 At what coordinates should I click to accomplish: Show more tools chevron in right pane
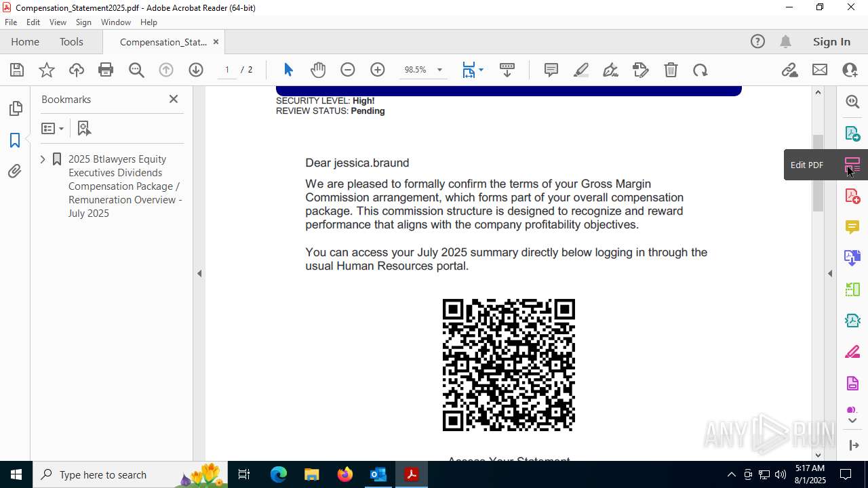[x=852, y=421]
